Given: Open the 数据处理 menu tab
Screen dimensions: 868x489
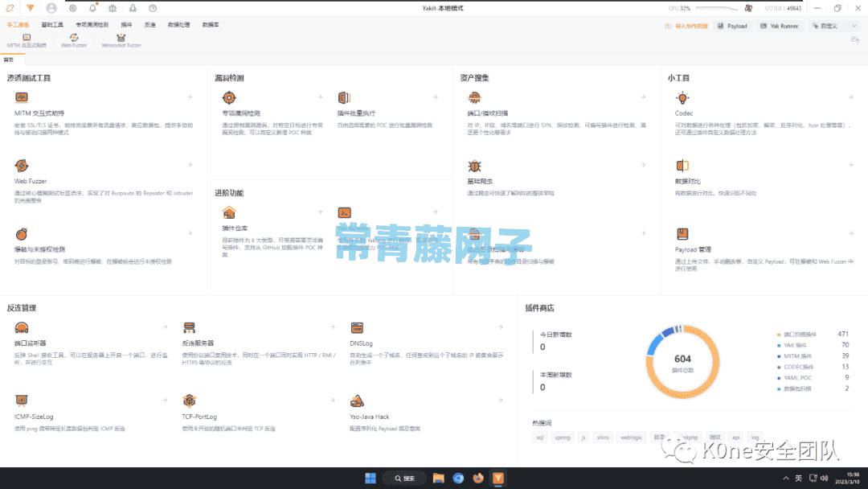Looking at the screenshot, I should (178, 25).
